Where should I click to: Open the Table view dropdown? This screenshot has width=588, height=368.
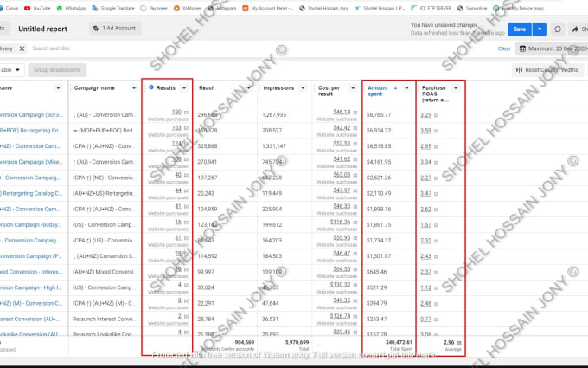pos(11,70)
